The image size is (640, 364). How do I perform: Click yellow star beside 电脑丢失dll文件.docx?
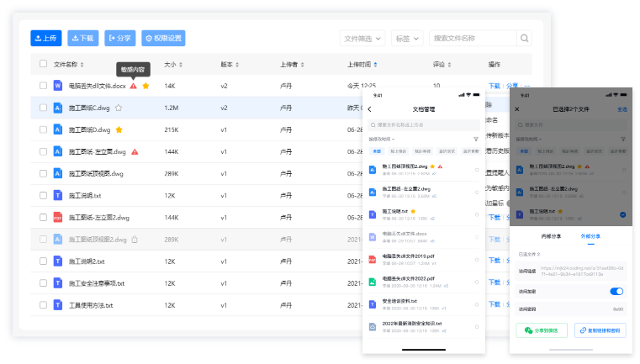145,86
